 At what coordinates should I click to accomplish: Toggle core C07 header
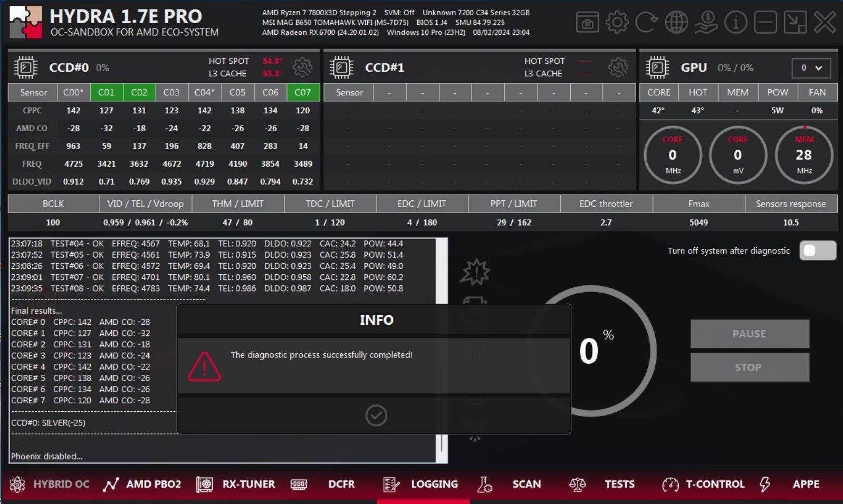click(303, 92)
